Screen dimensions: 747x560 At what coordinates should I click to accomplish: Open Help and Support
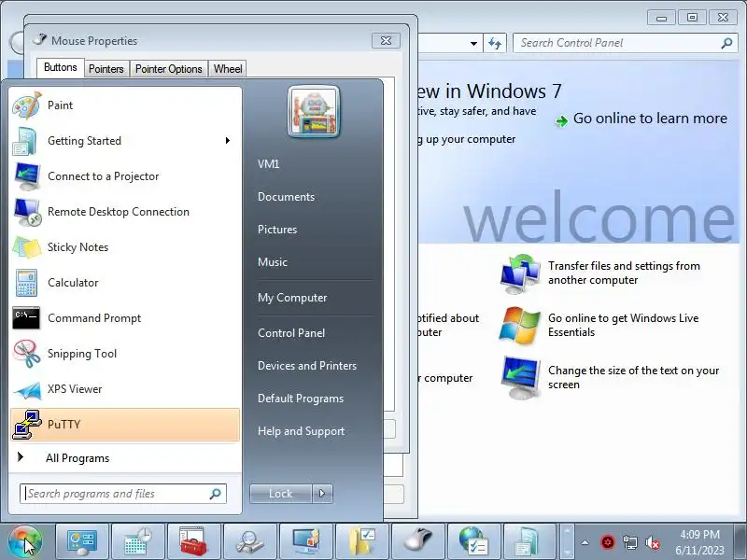click(x=301, y=431)
